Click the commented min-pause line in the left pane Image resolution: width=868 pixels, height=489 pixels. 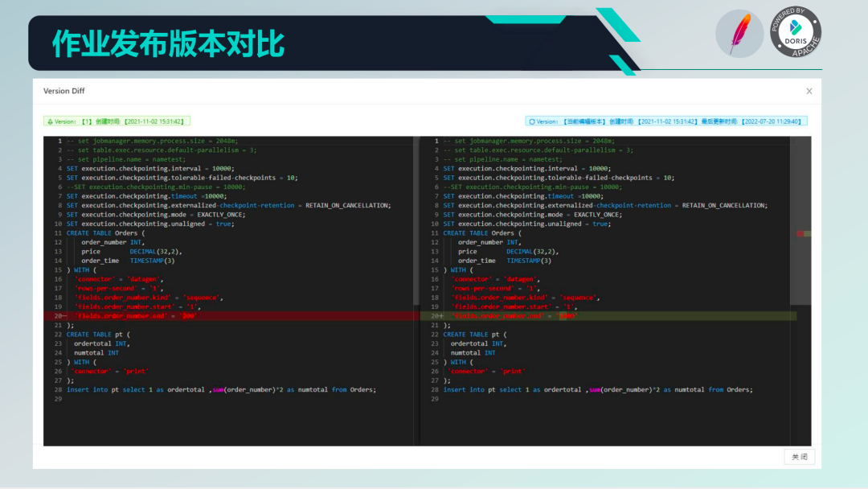156,187
